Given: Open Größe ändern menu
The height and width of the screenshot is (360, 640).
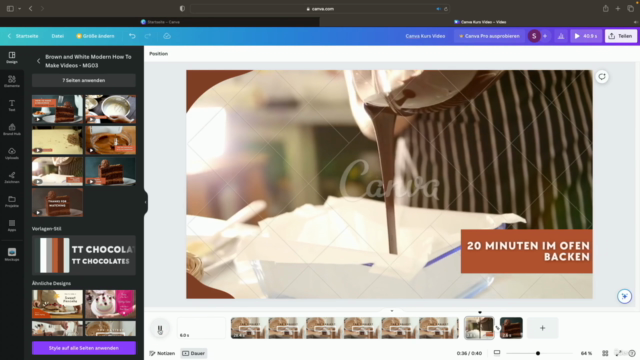Looking at the screenshot, I should click(96, 36).
